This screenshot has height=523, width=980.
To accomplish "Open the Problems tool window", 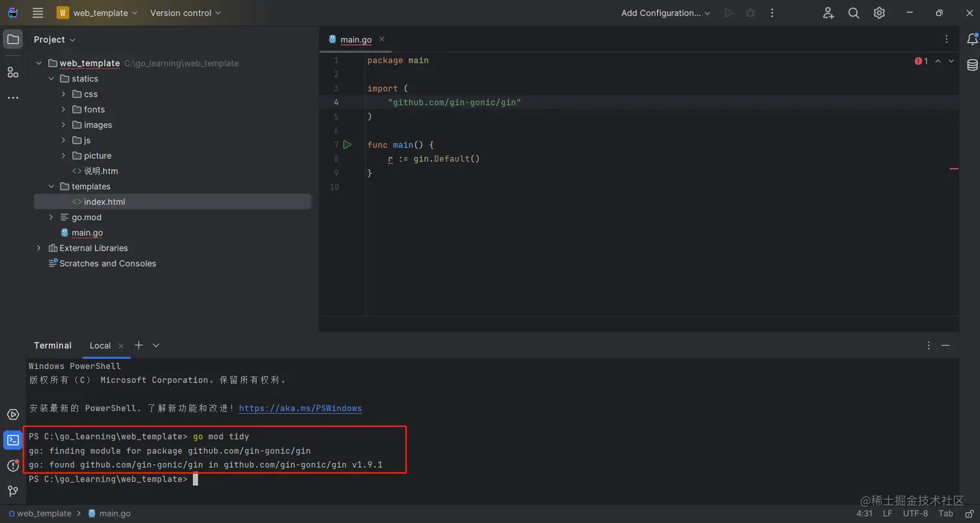I will pos(13,465).
